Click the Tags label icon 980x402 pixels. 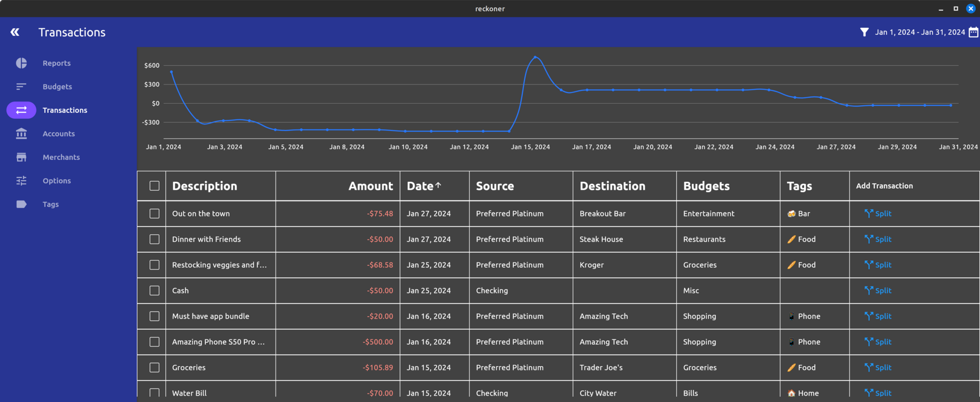[21, 204]
